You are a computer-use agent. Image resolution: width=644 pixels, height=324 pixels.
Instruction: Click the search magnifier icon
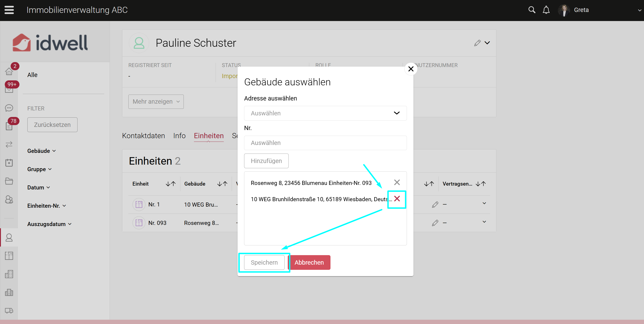click(x=532, y=10)
